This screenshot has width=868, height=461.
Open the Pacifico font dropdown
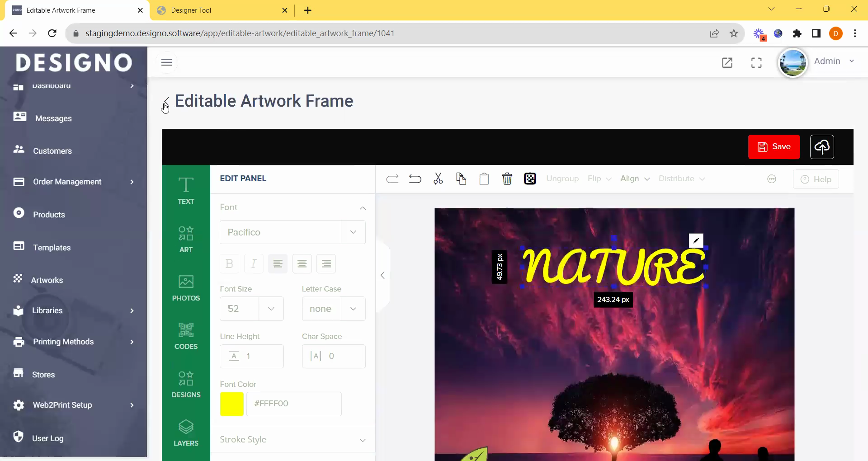point(292,232)
